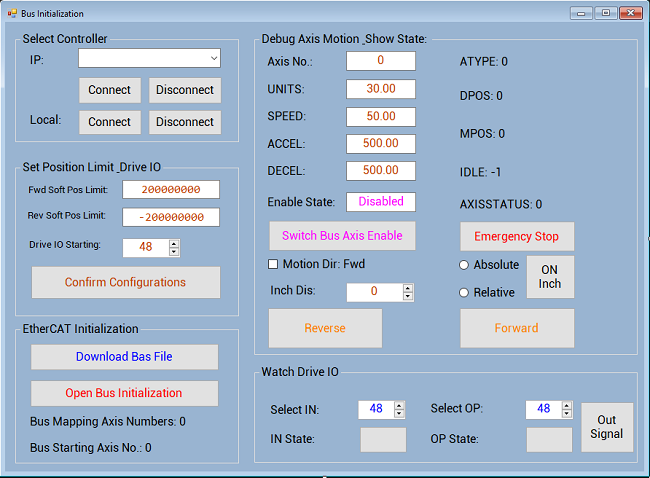This screenshot has height=478, width=650.
Task: Increase the Inch Dis value
Action: pos(408,288)
